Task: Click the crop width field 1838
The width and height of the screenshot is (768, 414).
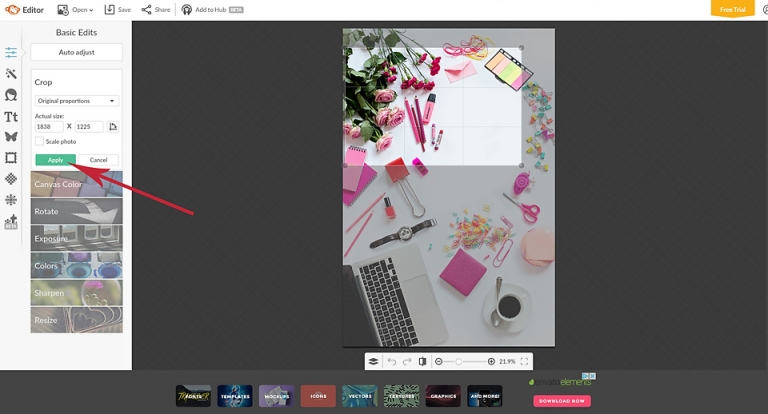Action: pos(49,126)
